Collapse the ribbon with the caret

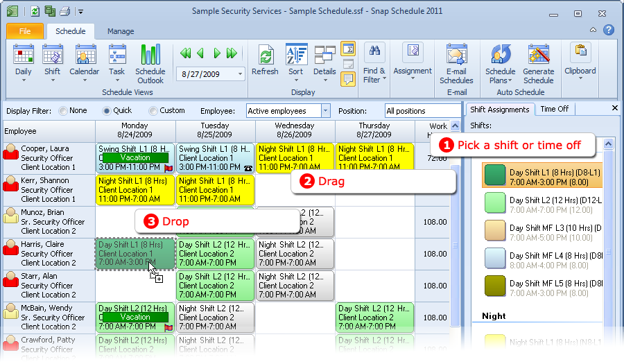[x=593, y=30]
